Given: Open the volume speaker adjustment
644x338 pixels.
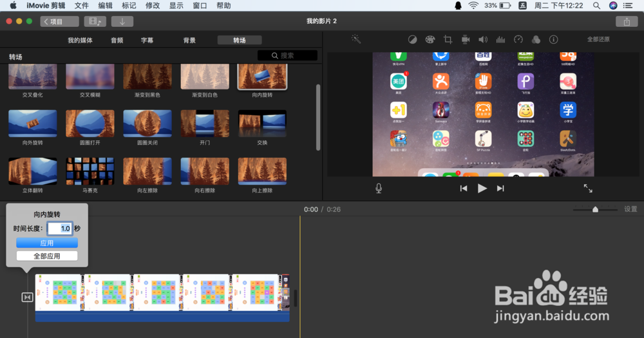Looking at the screenshot, I should [x=483, y=39].
